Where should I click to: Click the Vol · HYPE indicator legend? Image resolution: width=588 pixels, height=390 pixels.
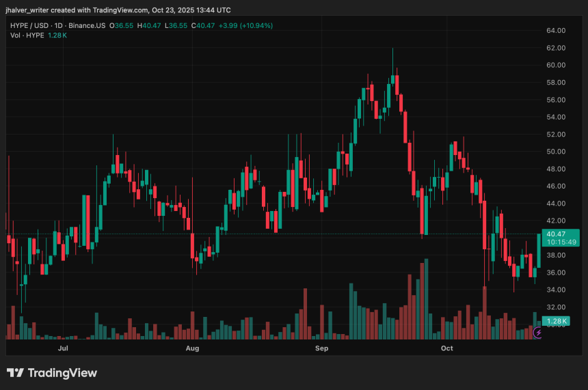(x=25, y=35)
